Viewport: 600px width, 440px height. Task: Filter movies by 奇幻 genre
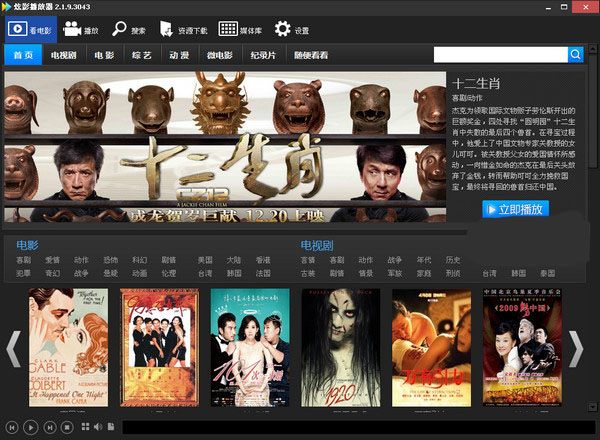click(x=52, y=273)
